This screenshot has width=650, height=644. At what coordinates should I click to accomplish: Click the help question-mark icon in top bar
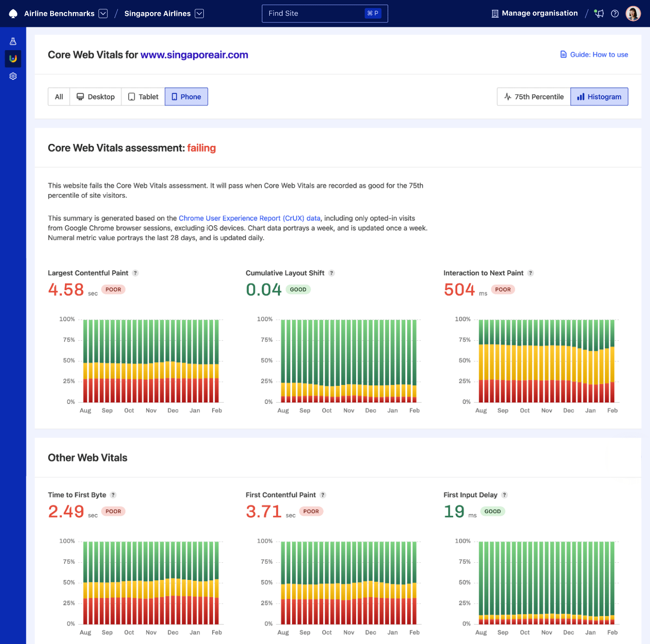(x=615, y=13)
